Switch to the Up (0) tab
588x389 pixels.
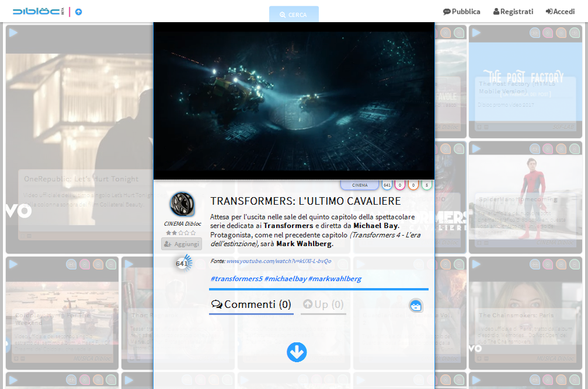323,305
